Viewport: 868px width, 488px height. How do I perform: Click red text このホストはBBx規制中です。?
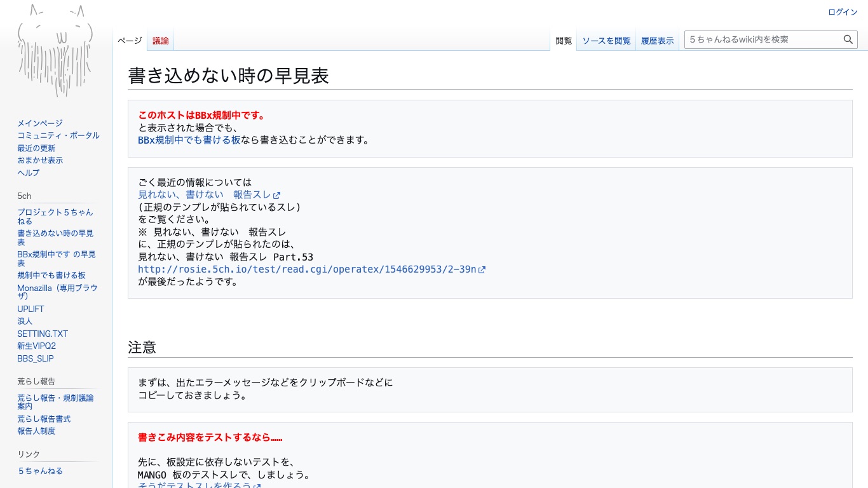pos(201,116)
